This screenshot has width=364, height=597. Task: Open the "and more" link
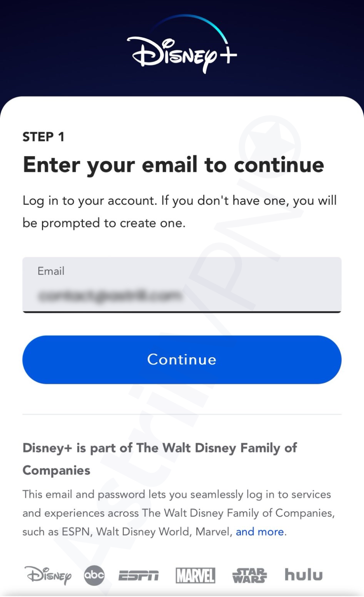[260, 531]
